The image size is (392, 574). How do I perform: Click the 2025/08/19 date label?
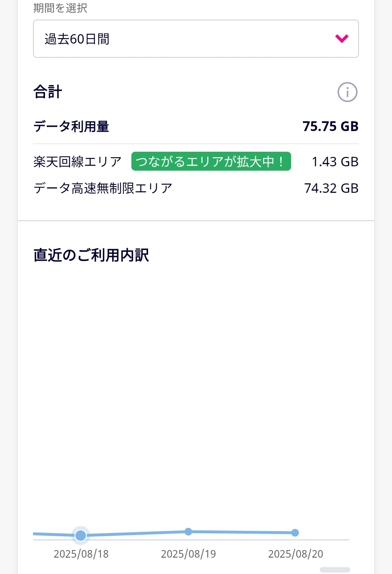click(x=188, y=554)
